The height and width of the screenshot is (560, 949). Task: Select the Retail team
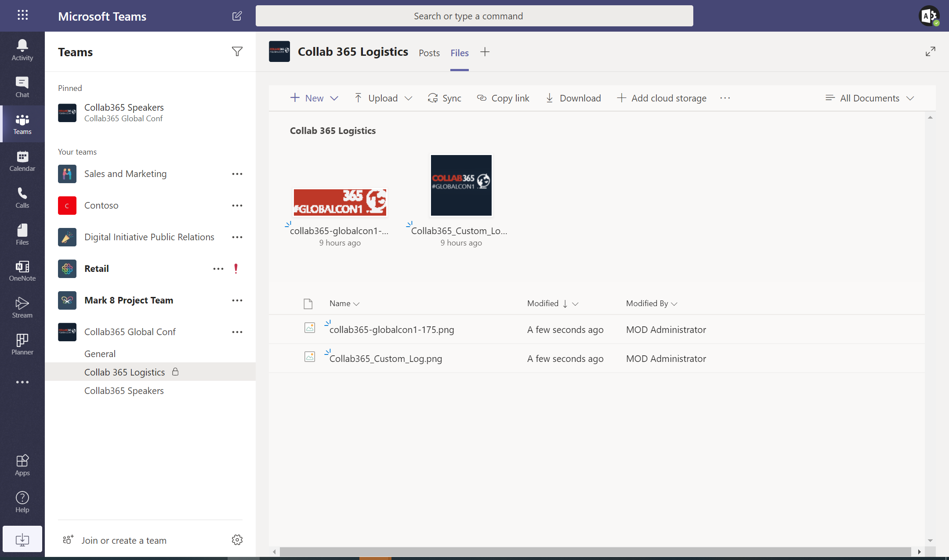(96, 269)
